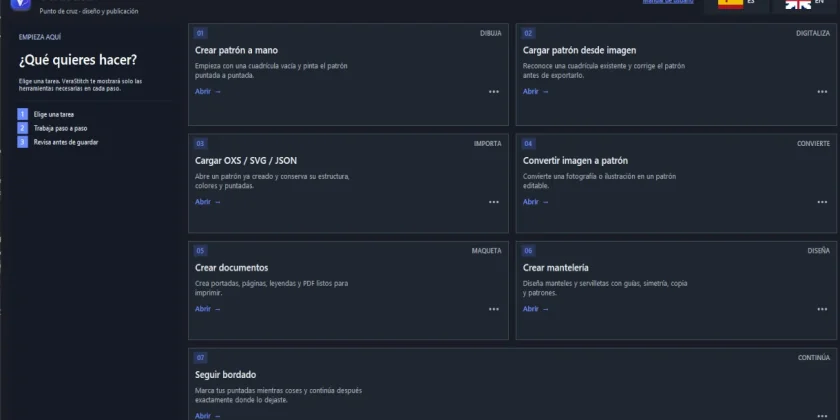Open Abrir link under Cargar OXS / SVG / JSON
Screen dimensions: 840x420
pyautogui.click(x=208, y=202)
